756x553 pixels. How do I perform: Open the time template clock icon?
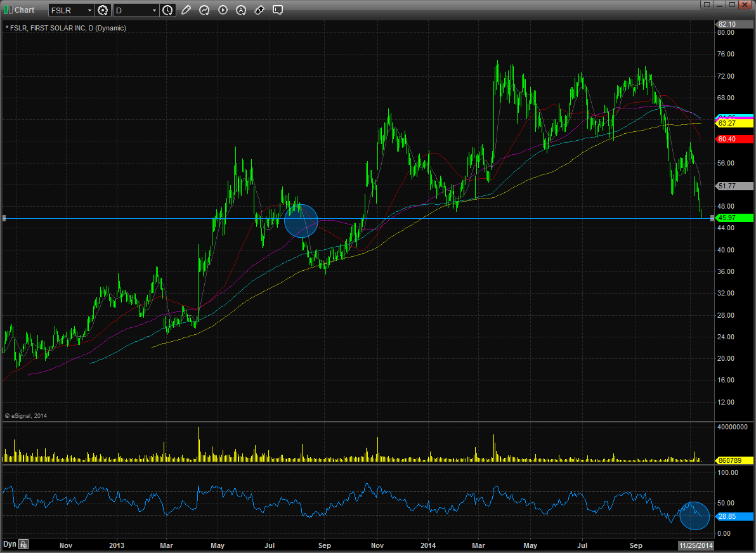[168, 10]
